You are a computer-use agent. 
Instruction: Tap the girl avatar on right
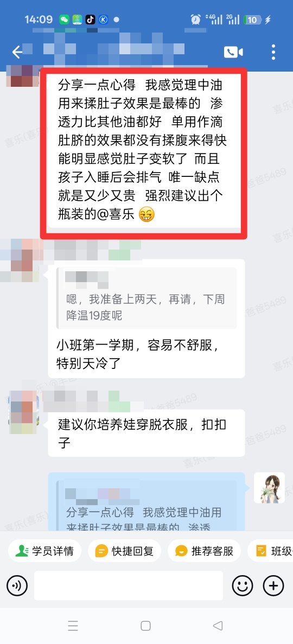coord(269,488)
